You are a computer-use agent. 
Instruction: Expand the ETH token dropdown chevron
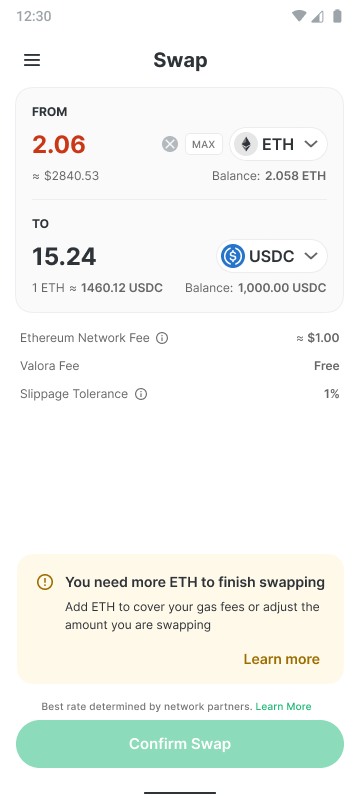[311, 144]
